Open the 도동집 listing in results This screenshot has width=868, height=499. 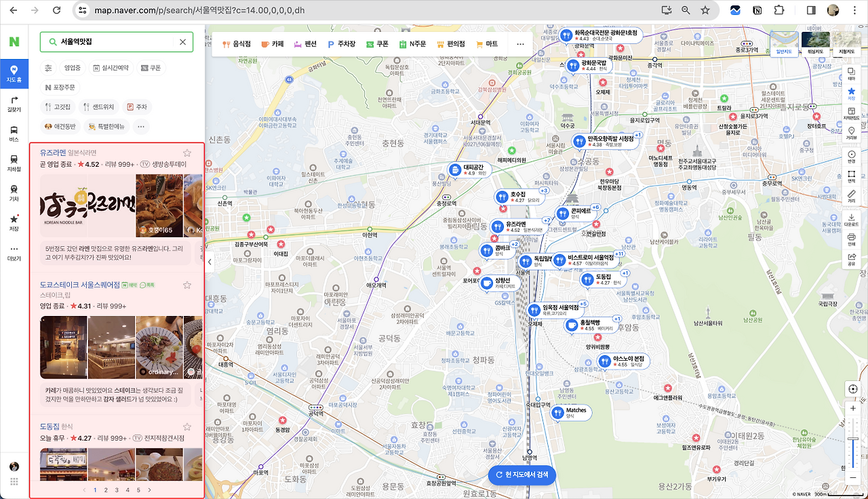click(x=50, y=427)
